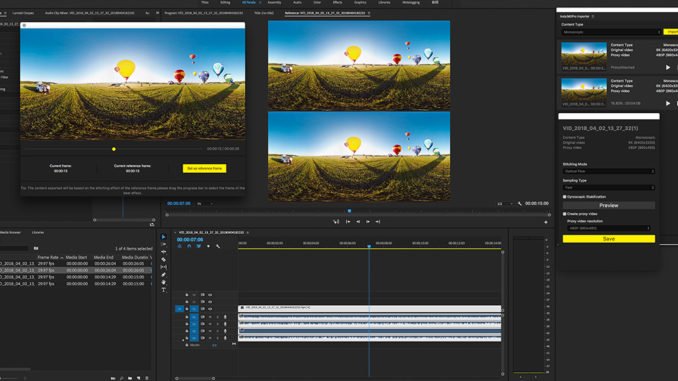Click the yellow Import button
The image size is (678, 381).
671,32
